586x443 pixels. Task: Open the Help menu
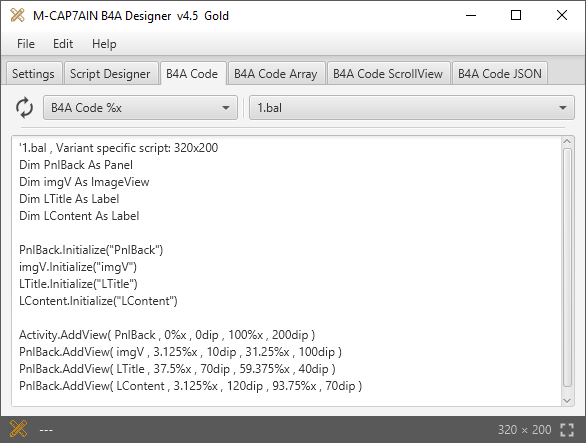[x=104, y=44]
